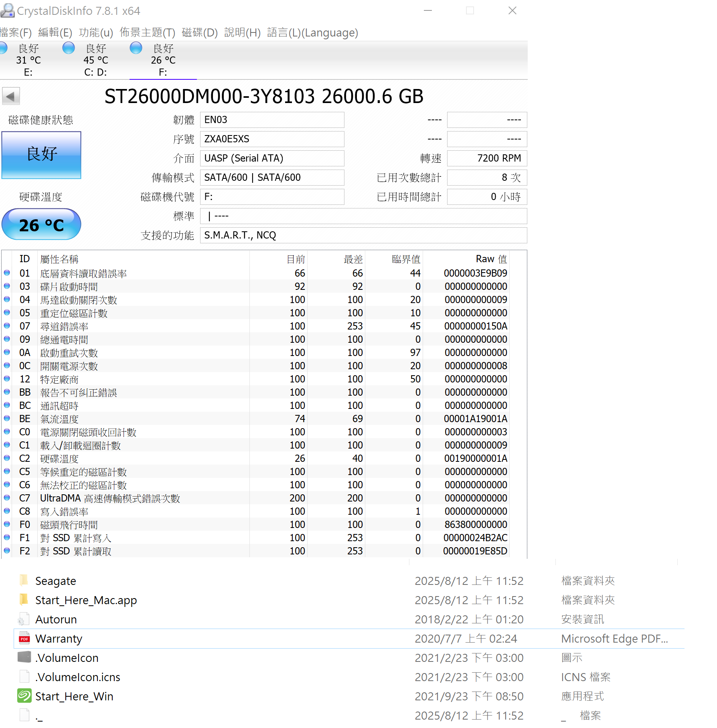The height and width of the screenshot is (728, 717).
Task: Click the Warranty PDF file icon
Action: pyautogui.click(x=24, y=639)
